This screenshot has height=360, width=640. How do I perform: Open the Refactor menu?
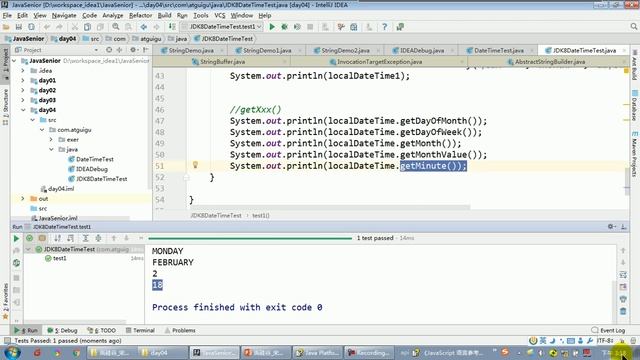(x=140, y=16)
